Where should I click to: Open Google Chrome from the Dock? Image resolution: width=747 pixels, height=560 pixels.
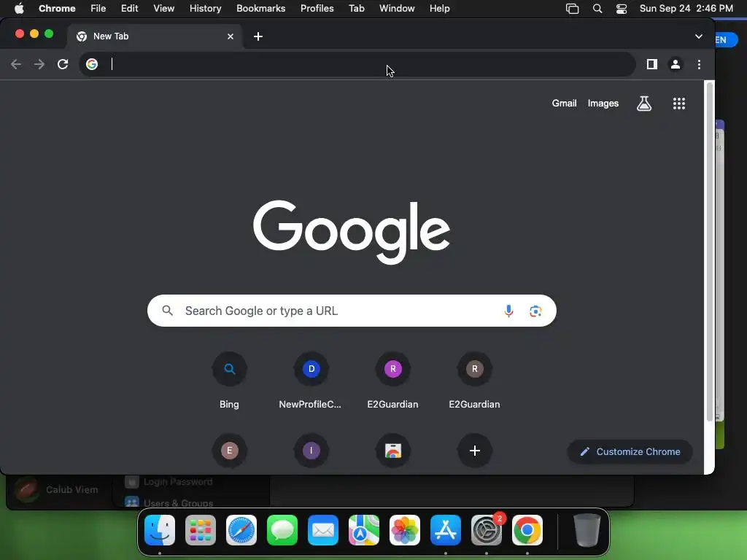(527, 530)
